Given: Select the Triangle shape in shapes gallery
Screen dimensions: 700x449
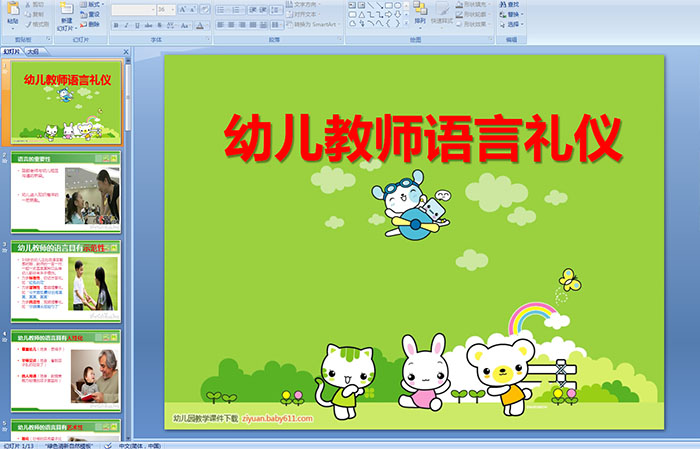Looking at the screenshot, I should 362,14.
